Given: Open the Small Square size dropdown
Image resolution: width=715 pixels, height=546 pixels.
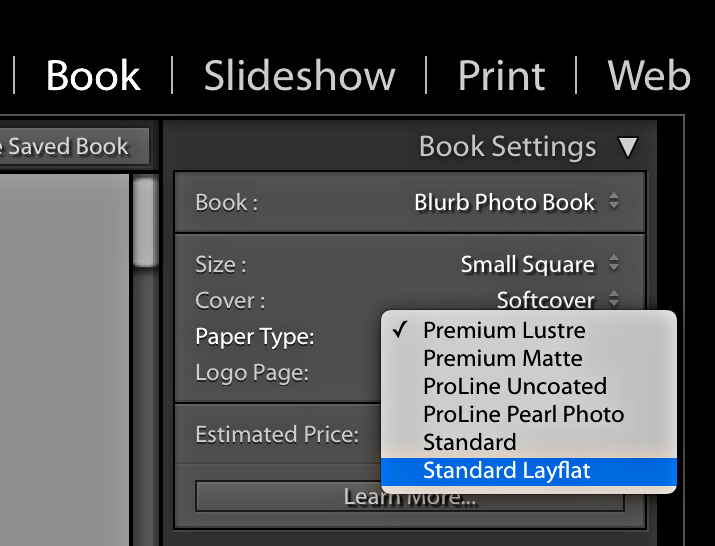Looking at the screenshot, I should 539,265.
